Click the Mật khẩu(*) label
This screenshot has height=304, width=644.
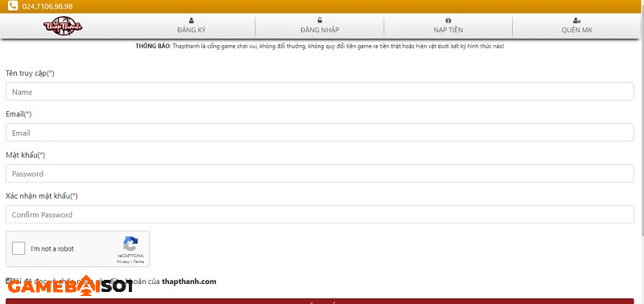[26, 155]
